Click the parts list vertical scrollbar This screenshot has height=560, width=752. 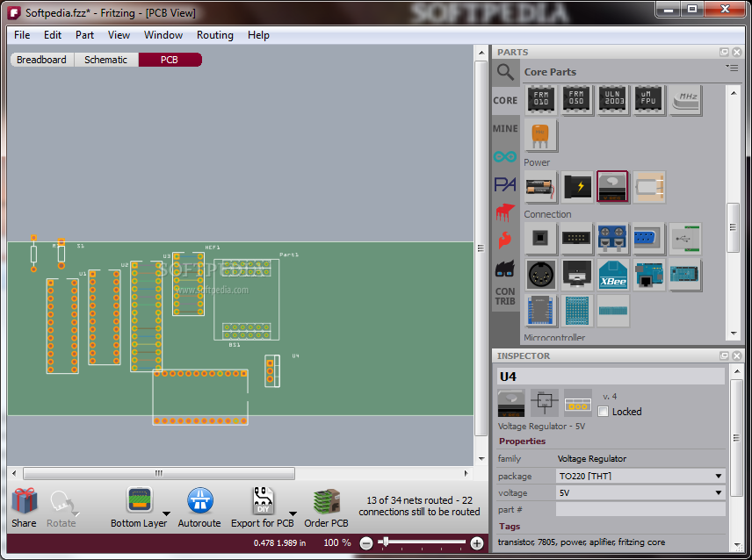[733, 227]
